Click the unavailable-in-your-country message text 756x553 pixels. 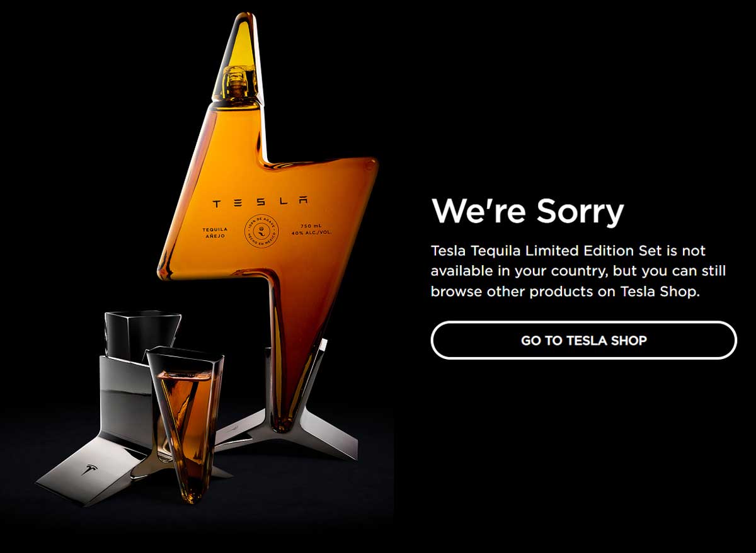(x=578, y=271)
